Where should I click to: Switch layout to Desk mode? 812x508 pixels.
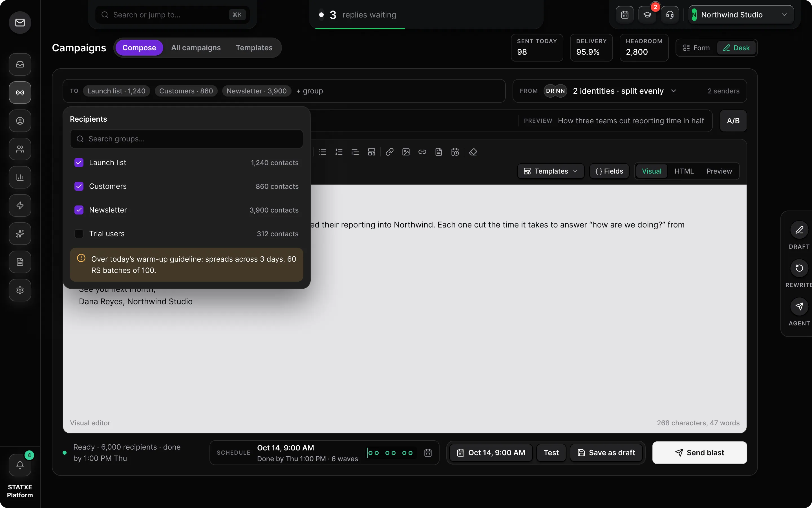pos(736,48)
